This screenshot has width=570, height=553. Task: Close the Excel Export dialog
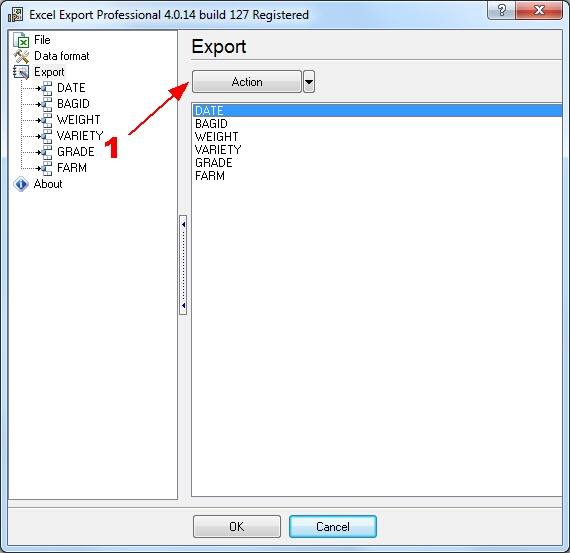pyautogui.click(x=539, y=10)
